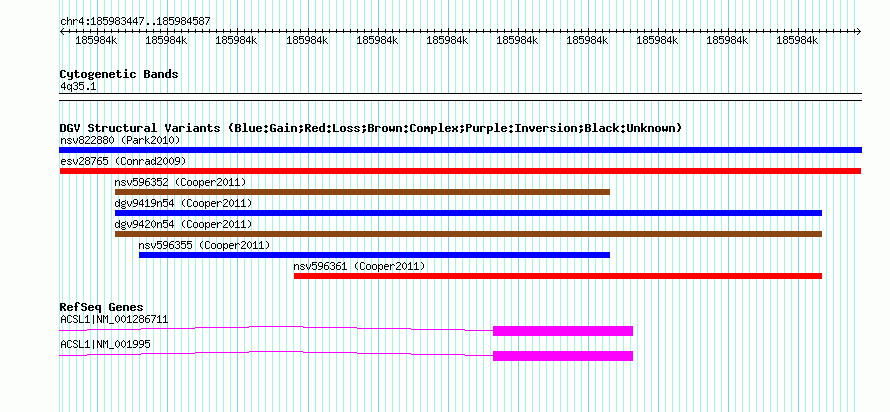Open the DGV Structural Variants track heading
Viewport: 890px width, 412px height.
[371, 128]
